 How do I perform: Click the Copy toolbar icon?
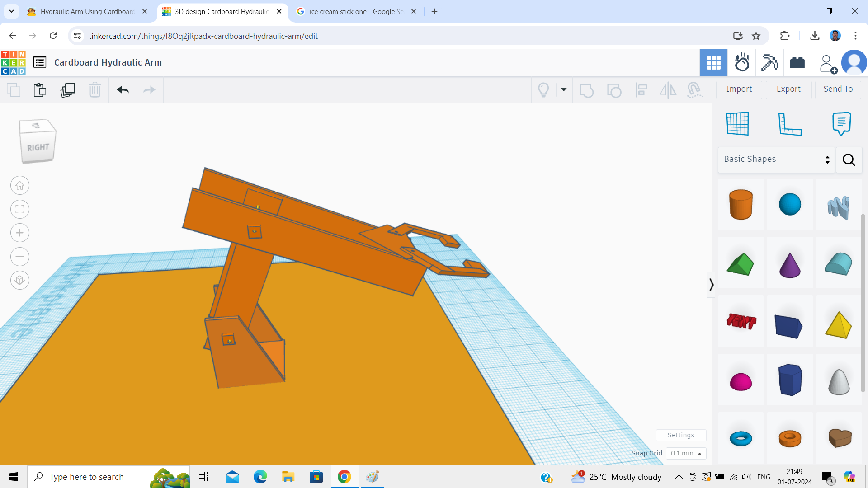coord(14,90)
